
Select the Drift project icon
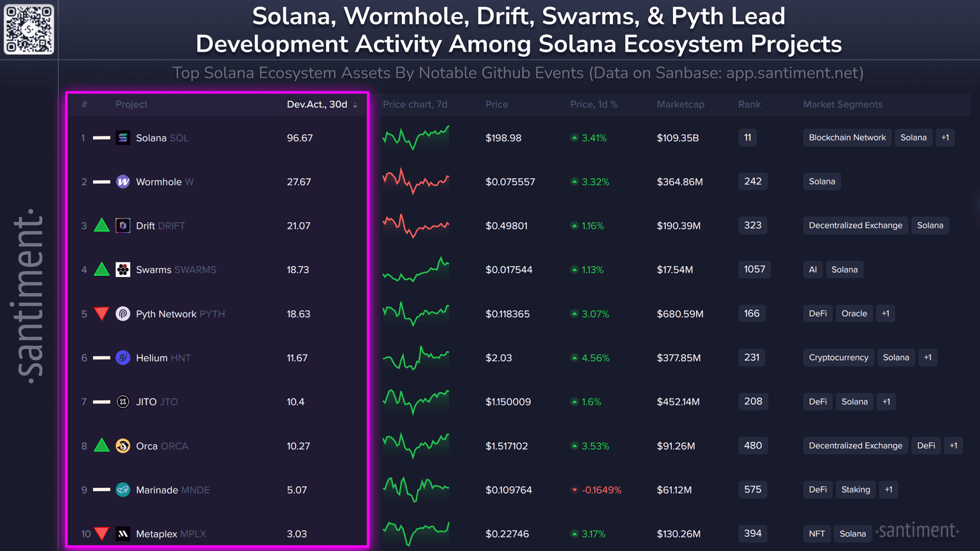(122, 226)
